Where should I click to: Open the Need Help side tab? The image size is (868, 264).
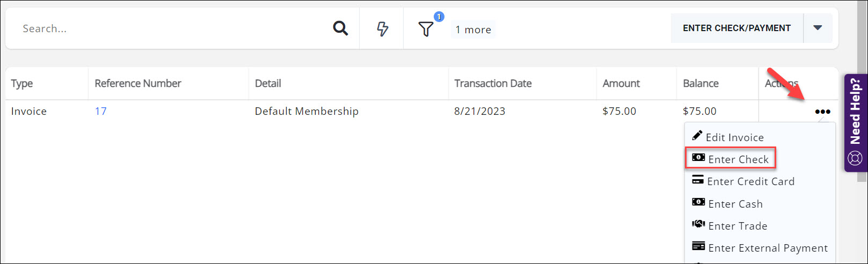pyautogui.click(x=855, y=113)
